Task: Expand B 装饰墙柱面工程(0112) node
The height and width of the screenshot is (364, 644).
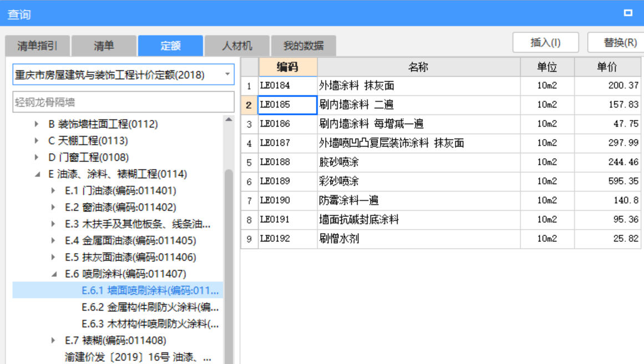Action: coord(37,124)
